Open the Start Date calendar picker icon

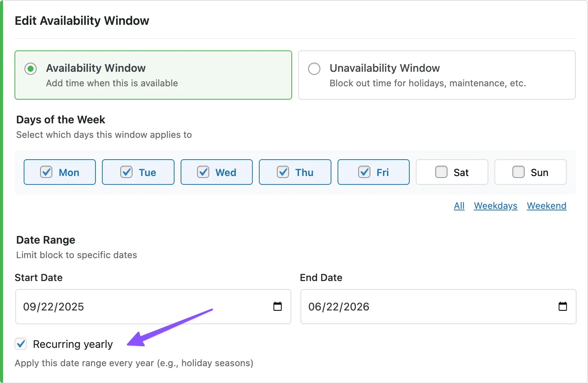point(278,307)
